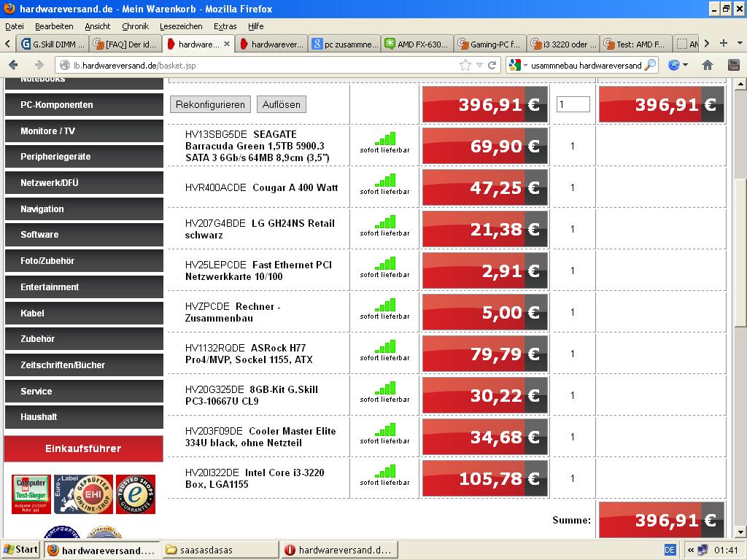Click Computer Bild Test-Sieger badge
The width and height of the screenshot is (747, 560).
(31, 494)
